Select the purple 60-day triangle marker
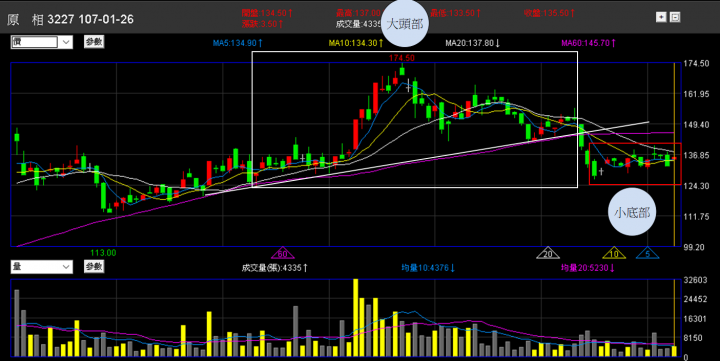This screenshot has width=720, height=361. click(282, 253)
